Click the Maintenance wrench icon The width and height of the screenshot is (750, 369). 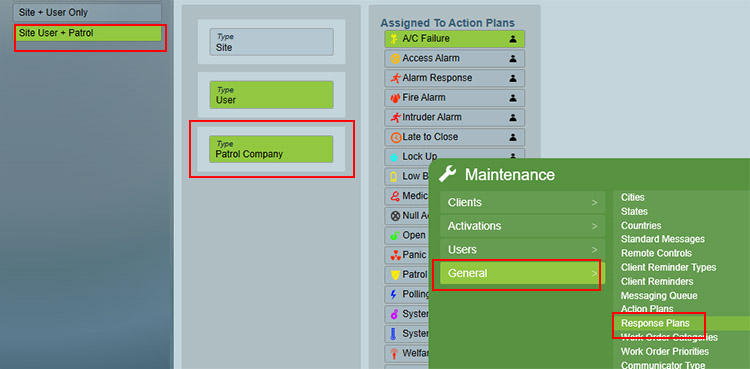[x=448, y=174]
